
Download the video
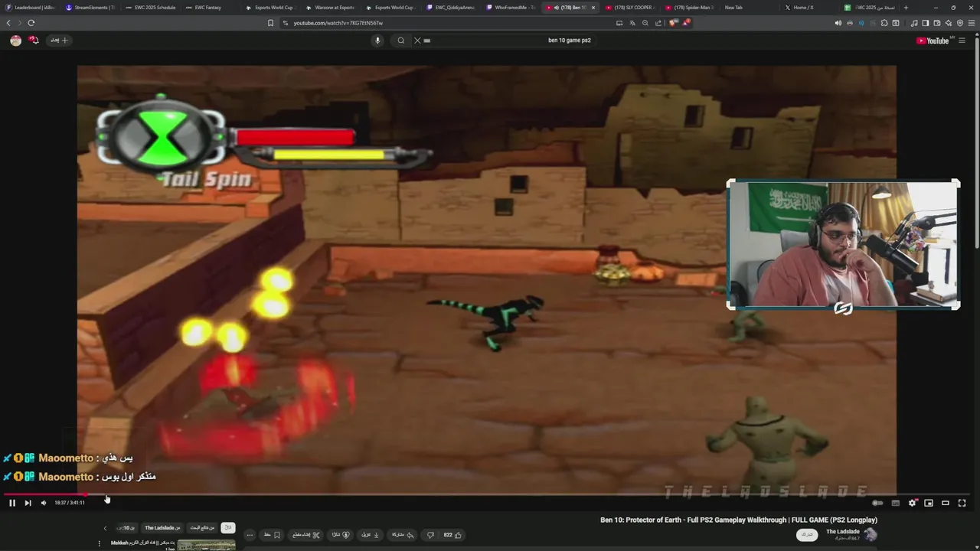pyautogui.click(x=371, y=535)
